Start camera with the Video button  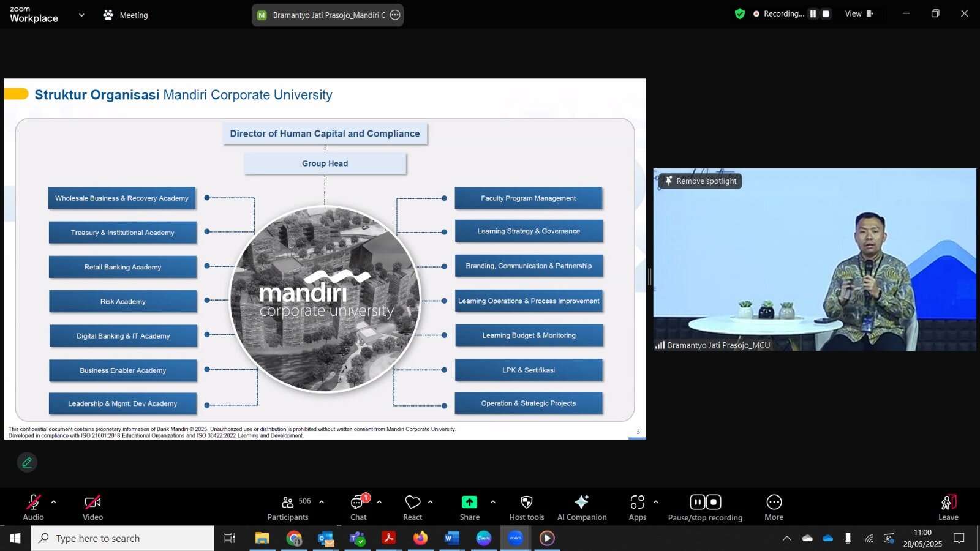[92, 508]
